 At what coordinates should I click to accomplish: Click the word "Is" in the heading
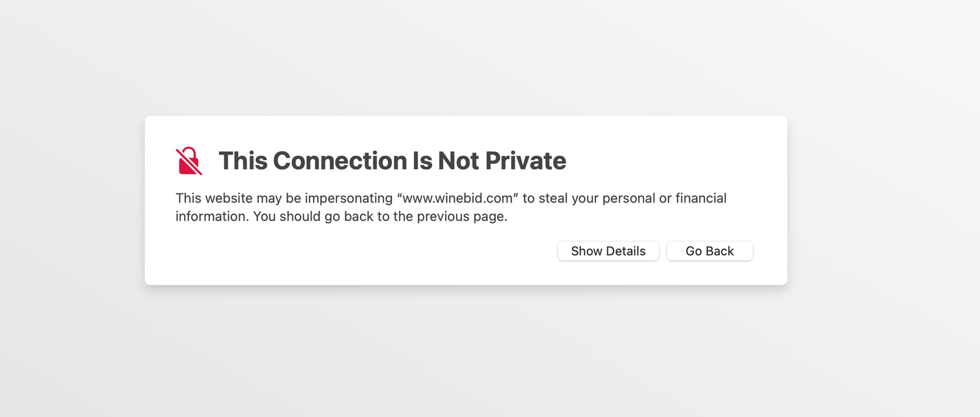coord(422,161)
